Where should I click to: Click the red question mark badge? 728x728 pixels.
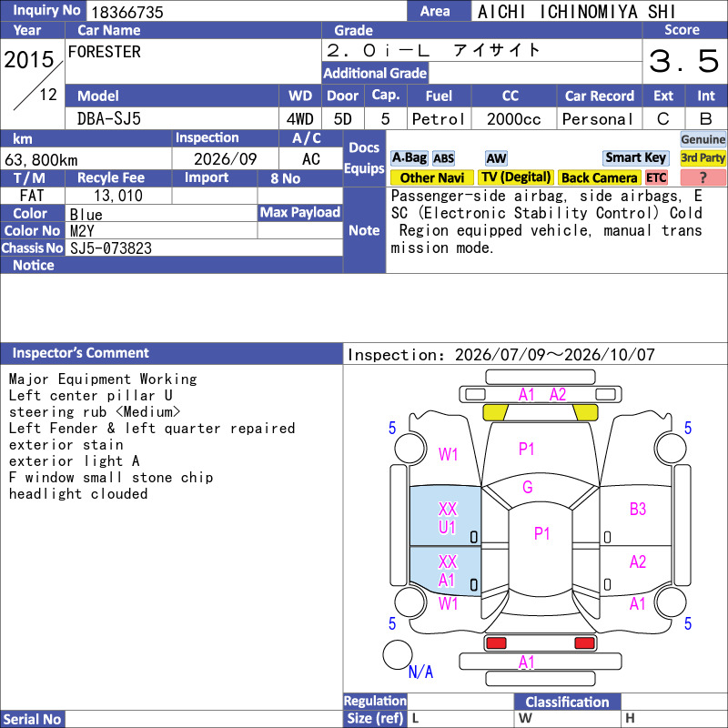[703, 177]
